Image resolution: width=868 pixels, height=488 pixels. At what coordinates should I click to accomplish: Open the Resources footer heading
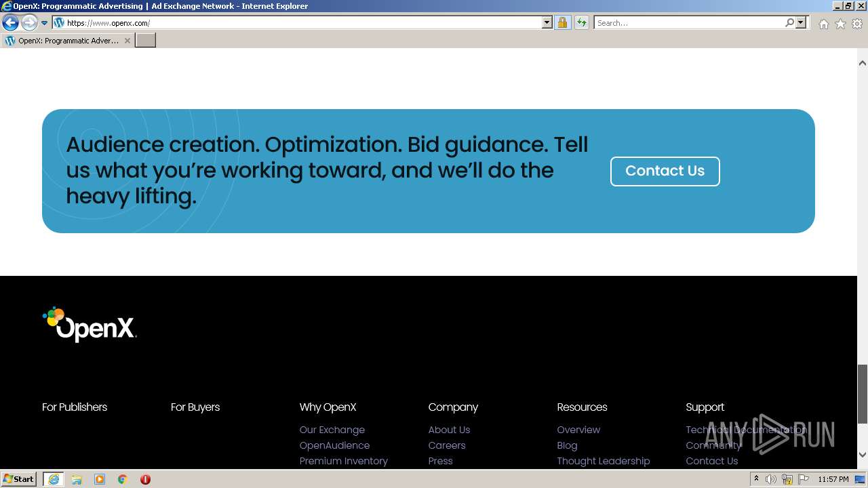pos(582,407)
